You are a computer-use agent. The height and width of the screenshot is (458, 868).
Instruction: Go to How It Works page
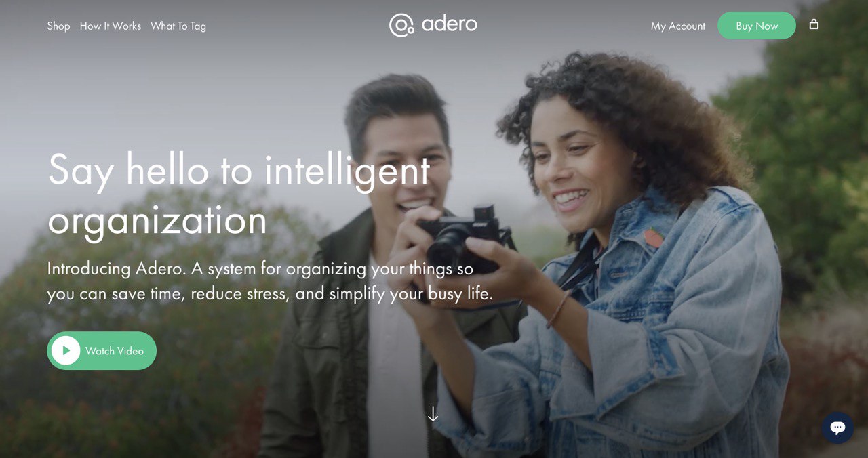(111, 26)
